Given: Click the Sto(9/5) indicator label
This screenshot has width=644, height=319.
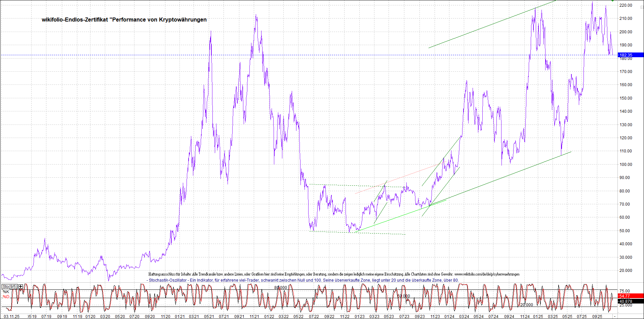Looking at the screenshot, I should (9, 287).
